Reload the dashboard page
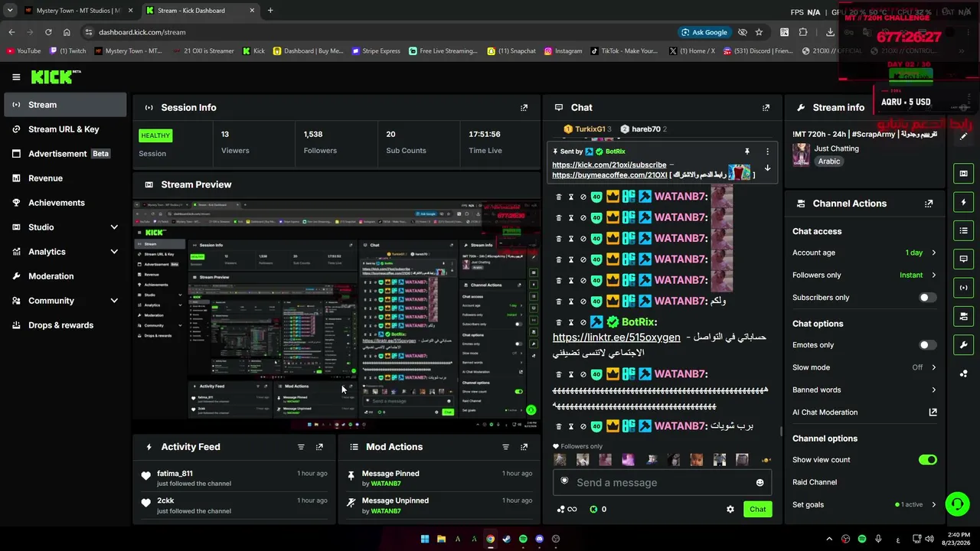 pos(48,32)
